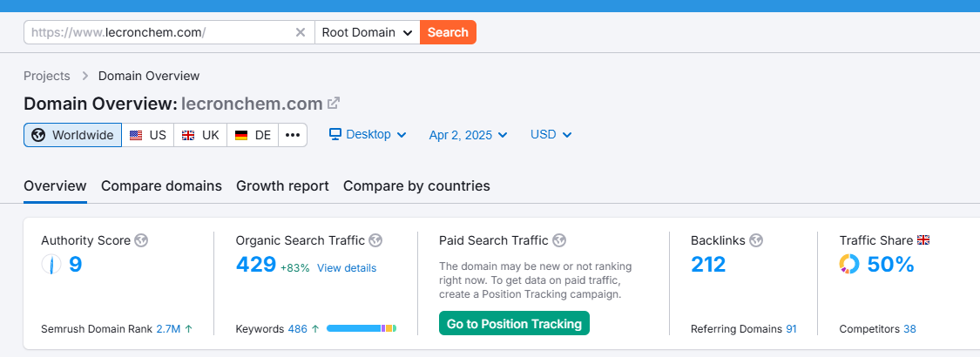Click the keywords position distribution bar
980x357 pixels.
coord(362,328)
